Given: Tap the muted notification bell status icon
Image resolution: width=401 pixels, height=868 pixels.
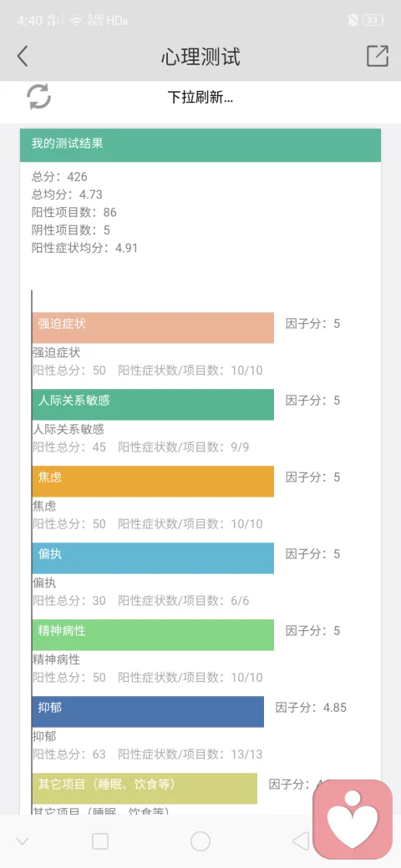Looking at the screenshot, I should tap(353, 21).
